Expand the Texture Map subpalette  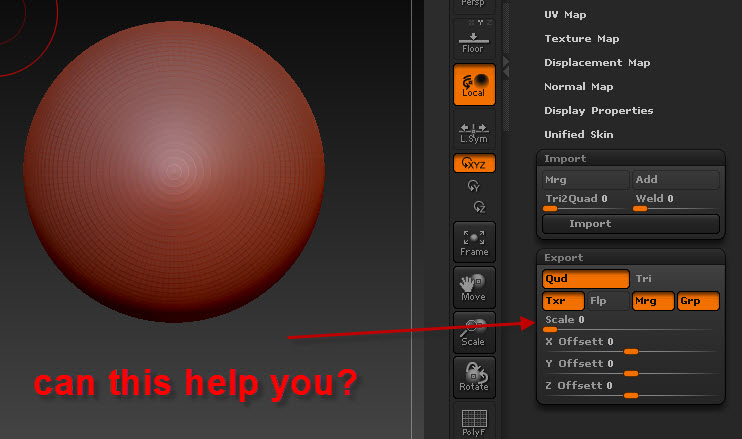582,39
